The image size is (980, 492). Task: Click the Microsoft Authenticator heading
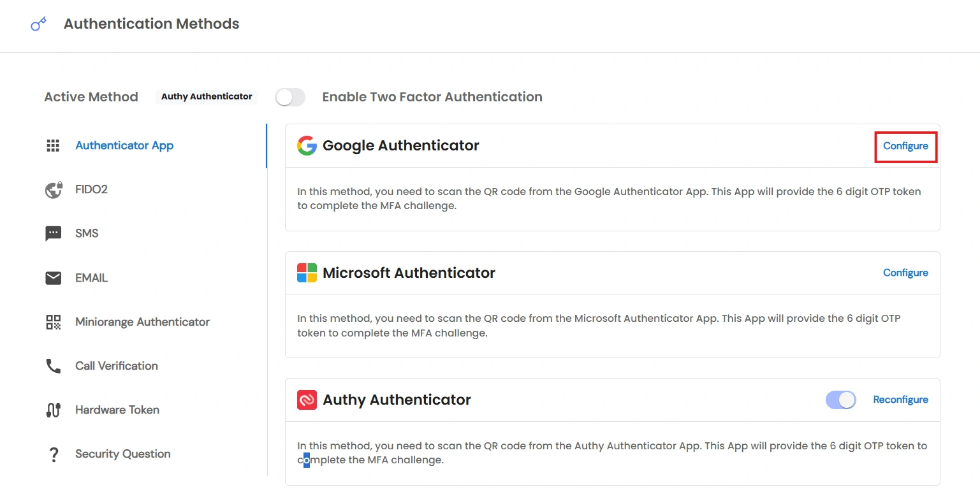coord(409,273)
